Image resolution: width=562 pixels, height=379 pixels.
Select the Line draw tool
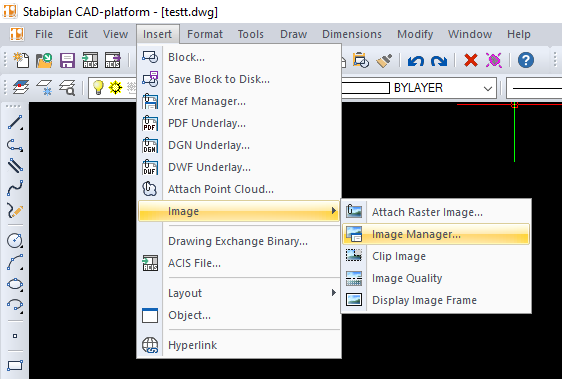pos(15,122)
